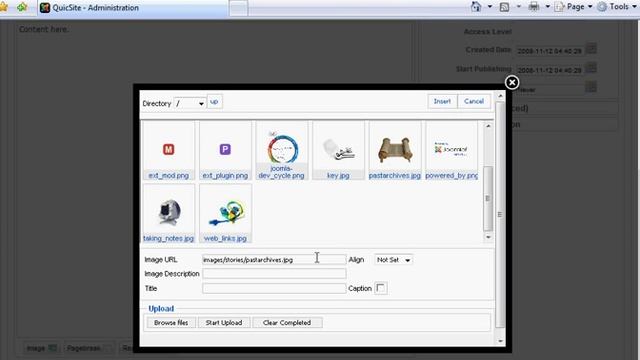
Task: Close the image popup with X icon
Action: pyautogui.click(x=512, y=82)
